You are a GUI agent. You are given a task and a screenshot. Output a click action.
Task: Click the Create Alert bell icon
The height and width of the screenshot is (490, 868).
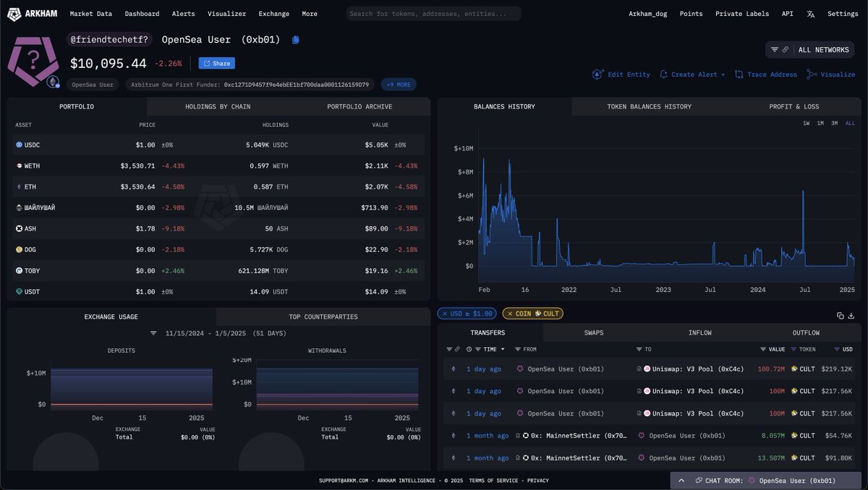(x=664, y=74)
